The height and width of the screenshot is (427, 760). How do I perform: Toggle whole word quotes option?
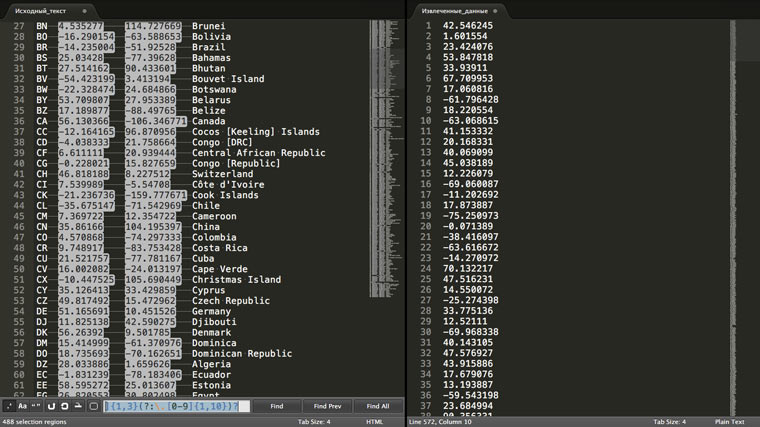pyautogui.click(x=36, y=406)
